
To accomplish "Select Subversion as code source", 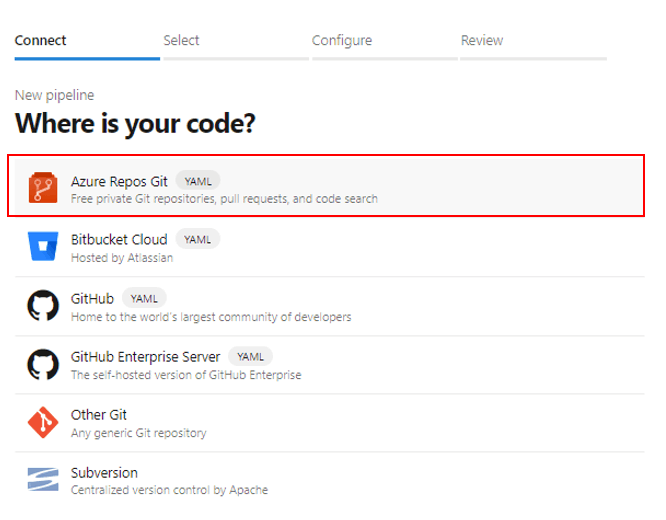I will pos(104,473).
